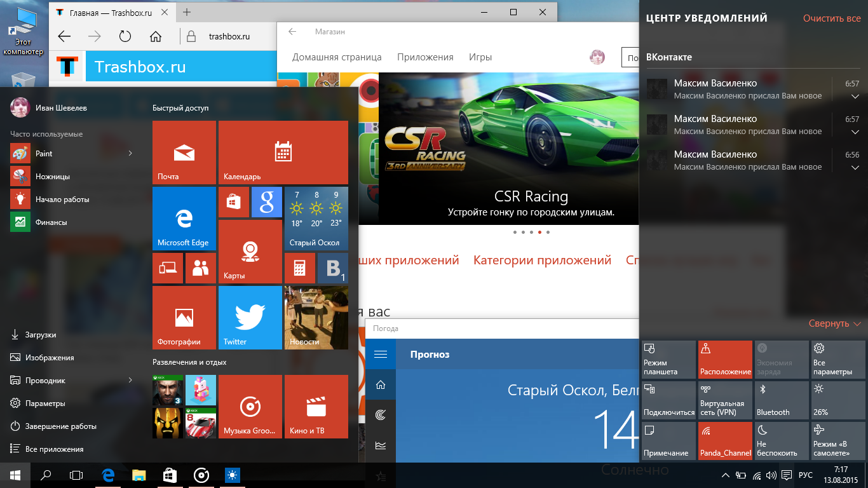Show hidden tray icons chevron

pos(725,475)
